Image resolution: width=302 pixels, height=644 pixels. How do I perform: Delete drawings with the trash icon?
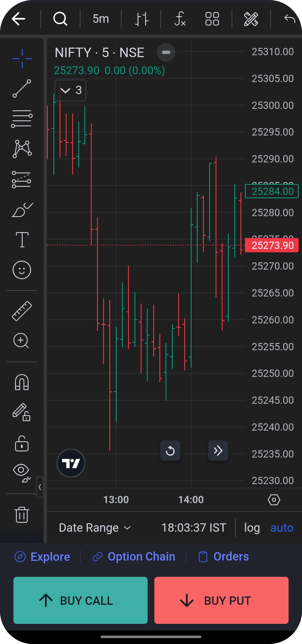22,515
